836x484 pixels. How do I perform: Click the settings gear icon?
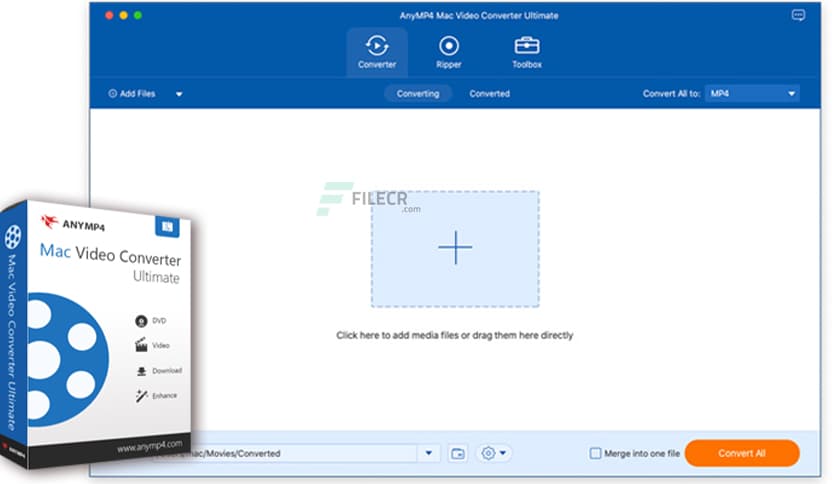coord(489,453)
